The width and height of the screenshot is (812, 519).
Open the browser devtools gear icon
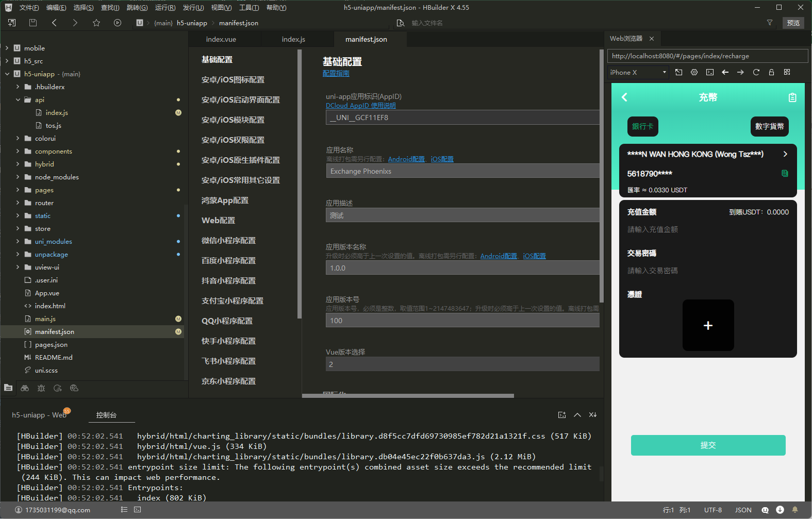click(694, 72)
